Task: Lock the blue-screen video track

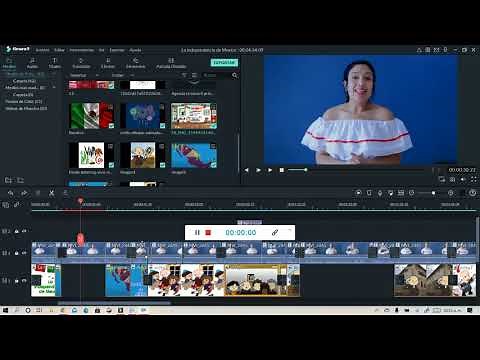Action: click(x=17, y=253)
